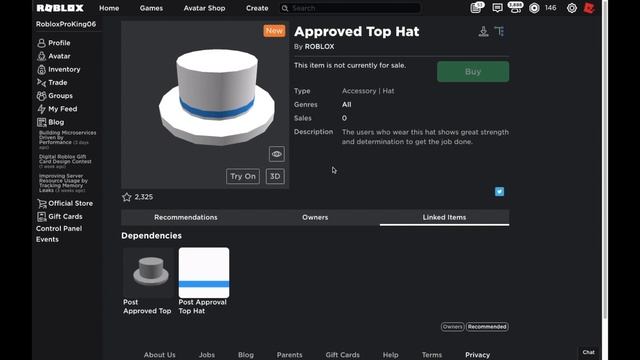
Task: Open the Profile sidebar icon
Action: pyautogui.click(x=41, y=43)
